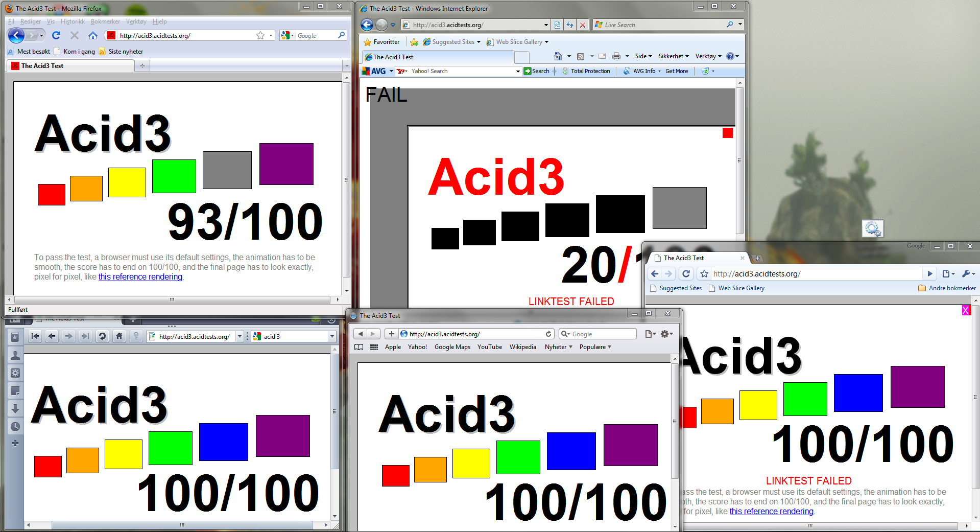Reload page in Safari address bar

(x=548, y=334)
